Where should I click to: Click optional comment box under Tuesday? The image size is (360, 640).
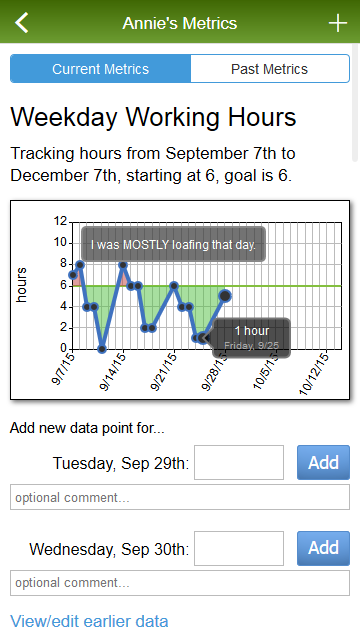click(x=180, y=497)
